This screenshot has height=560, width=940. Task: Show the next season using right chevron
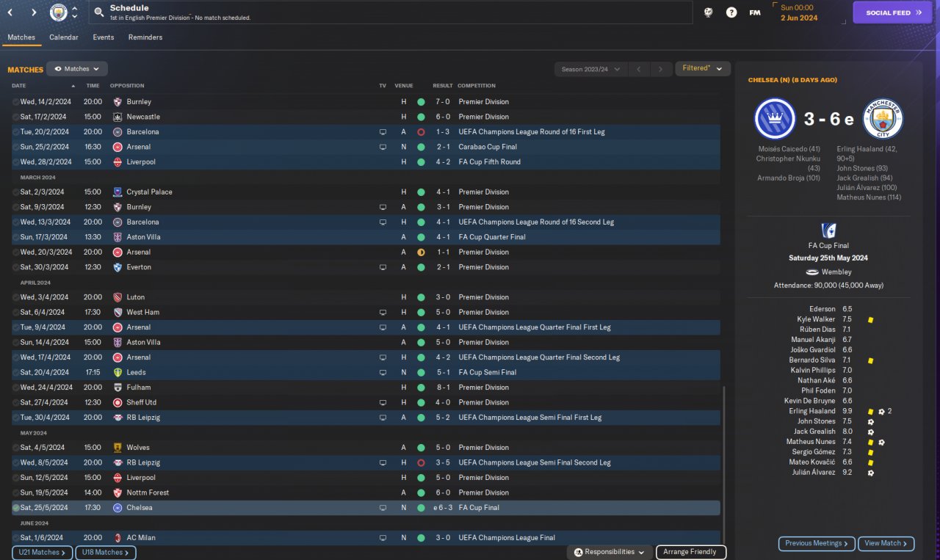661,69
